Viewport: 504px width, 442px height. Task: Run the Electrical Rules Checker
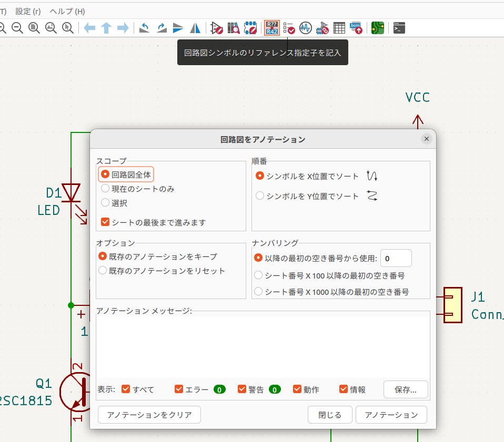(x=289, y=28)
